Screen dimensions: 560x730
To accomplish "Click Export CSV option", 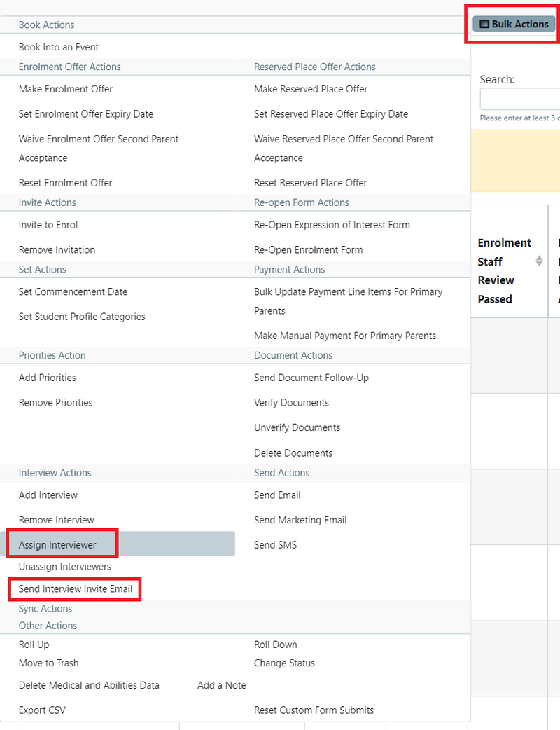I will [42, 710].
